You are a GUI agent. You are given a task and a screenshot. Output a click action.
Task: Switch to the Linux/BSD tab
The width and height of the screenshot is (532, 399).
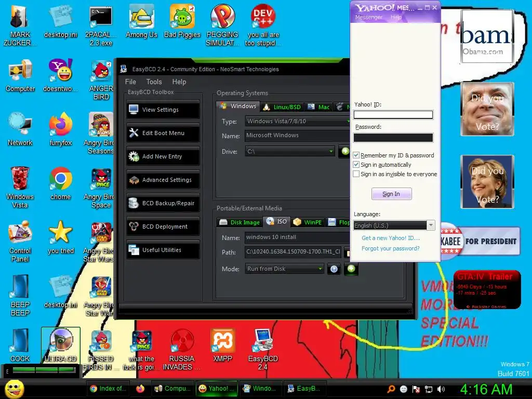282,107
